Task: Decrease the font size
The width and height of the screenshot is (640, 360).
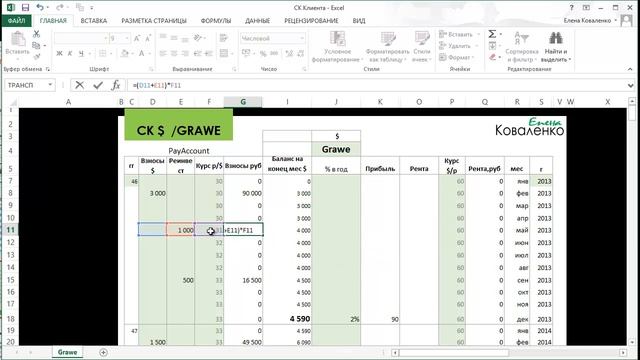Action: tap(148, 38)
